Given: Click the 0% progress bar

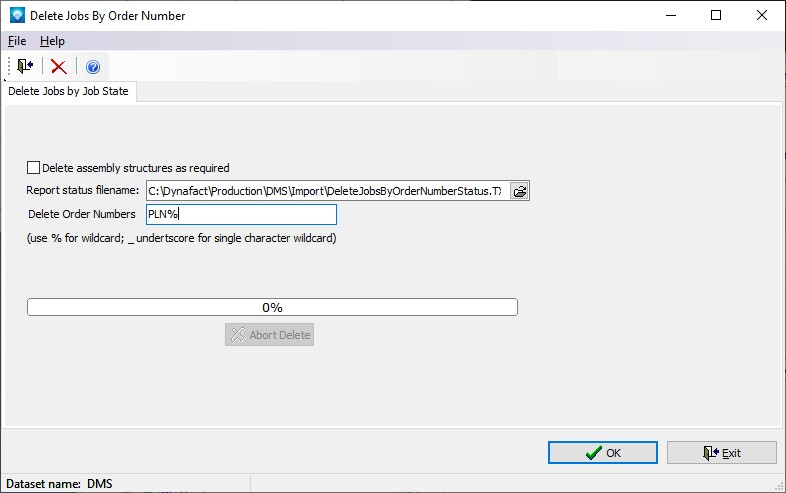Looking at the screenshot, I should click(x=272, y=307).
